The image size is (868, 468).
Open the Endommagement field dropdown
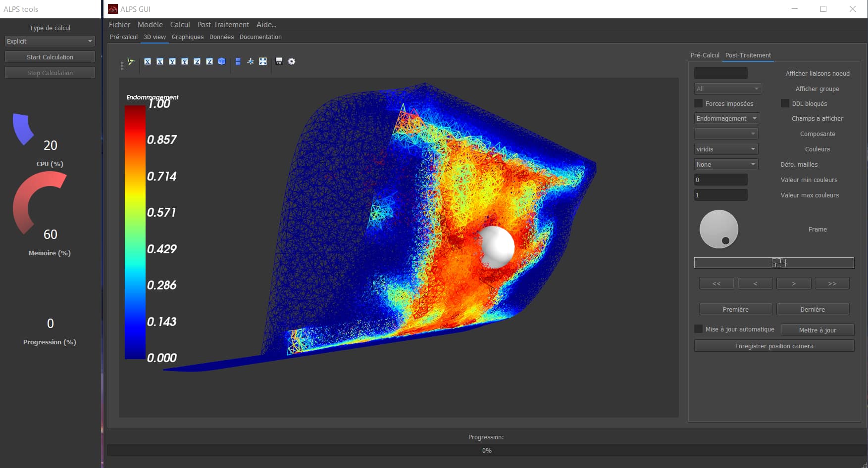[x=726, y=119]
